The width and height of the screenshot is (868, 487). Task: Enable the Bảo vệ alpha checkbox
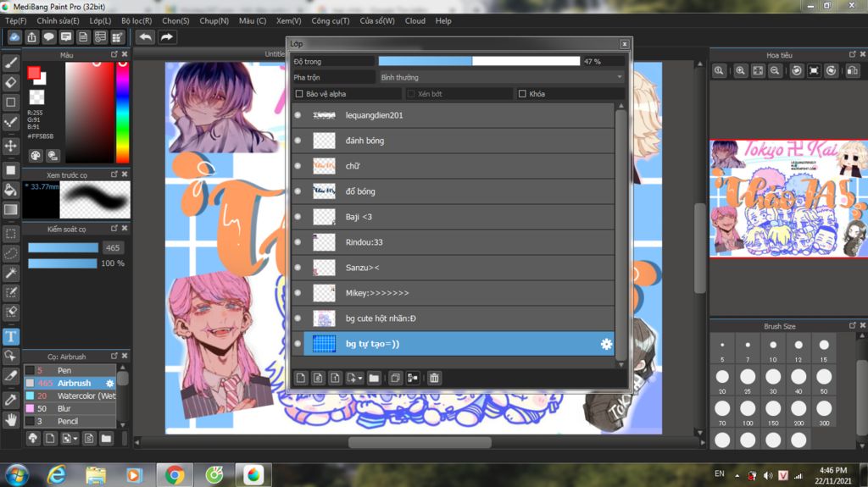point(299,94)
